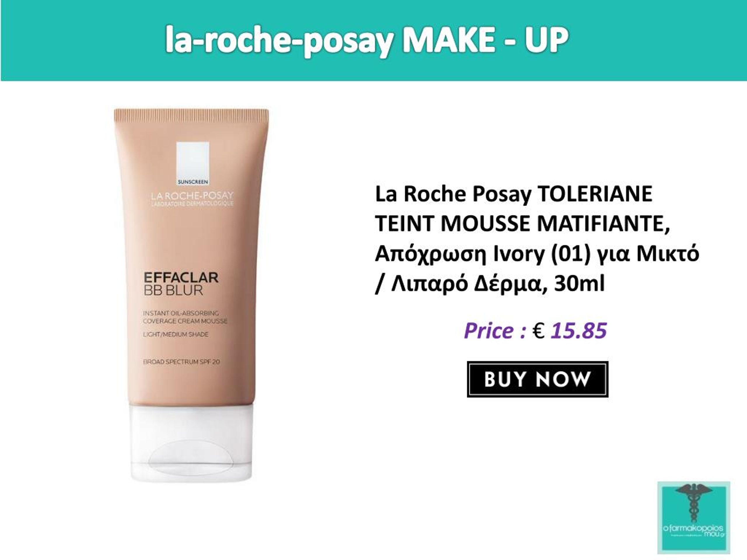Viewport: 747px width, 560px height.
Task: Click the LA ROCHE-POSAY brand name on tube
Action: click(192, 195)
